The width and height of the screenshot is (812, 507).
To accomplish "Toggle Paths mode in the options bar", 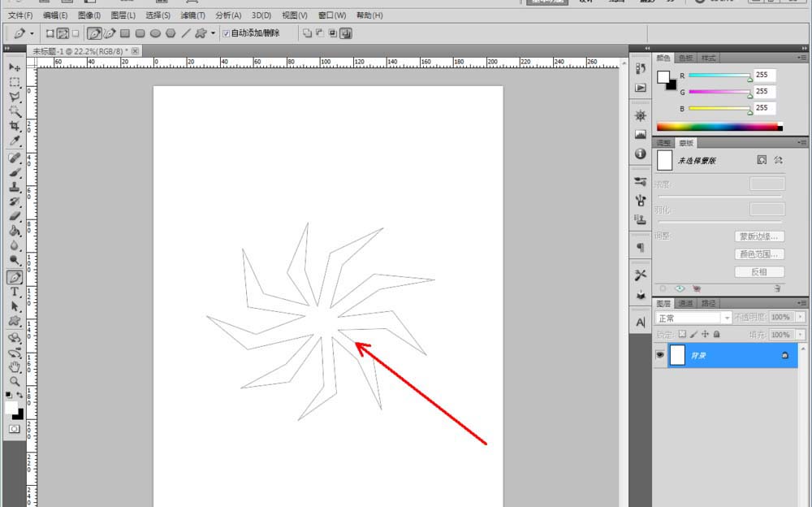I will [63, 33].
